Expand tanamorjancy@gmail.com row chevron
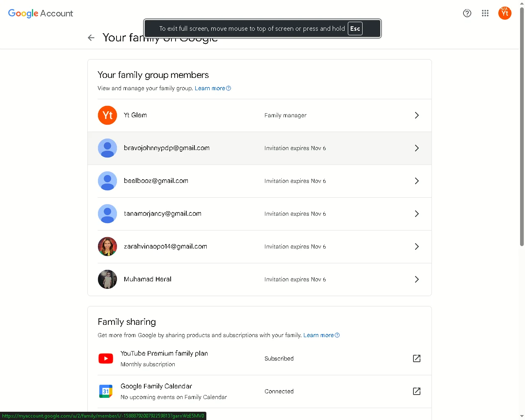The width and height of the screenshot is (525, 420). [417, 214]
